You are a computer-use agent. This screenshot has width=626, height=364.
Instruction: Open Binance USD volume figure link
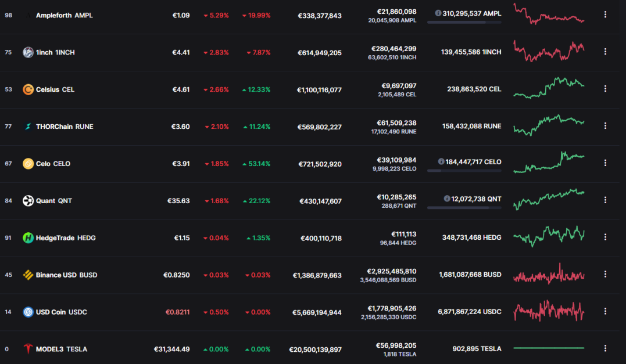(x=391, y=271)
